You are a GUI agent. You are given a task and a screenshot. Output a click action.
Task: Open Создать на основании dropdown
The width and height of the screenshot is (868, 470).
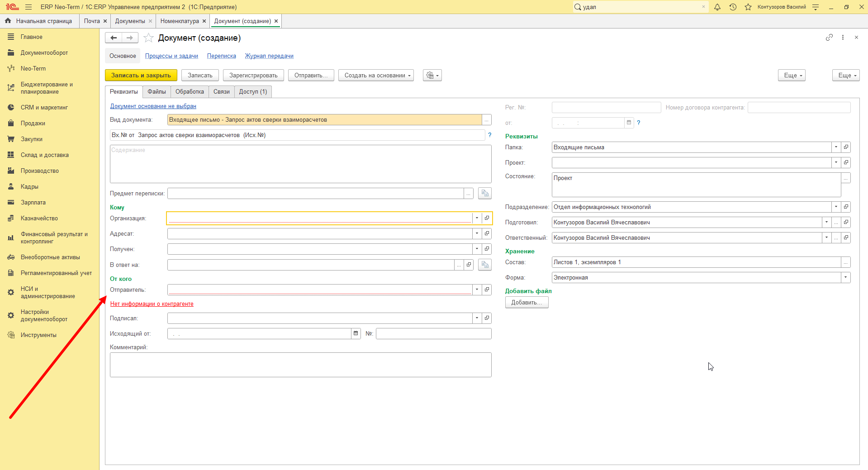tap(378, 75)
